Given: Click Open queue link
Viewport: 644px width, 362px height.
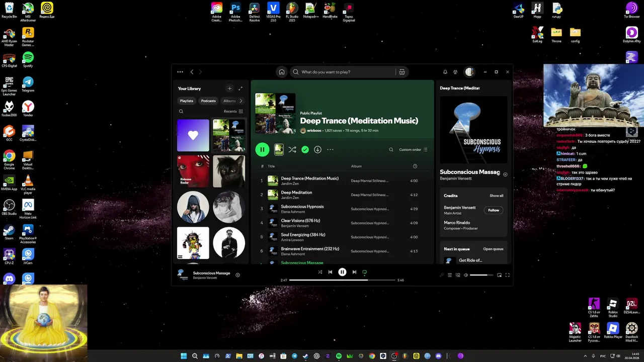Looking at the screenshot, I should pyautogui.click(x=493, y=249).
